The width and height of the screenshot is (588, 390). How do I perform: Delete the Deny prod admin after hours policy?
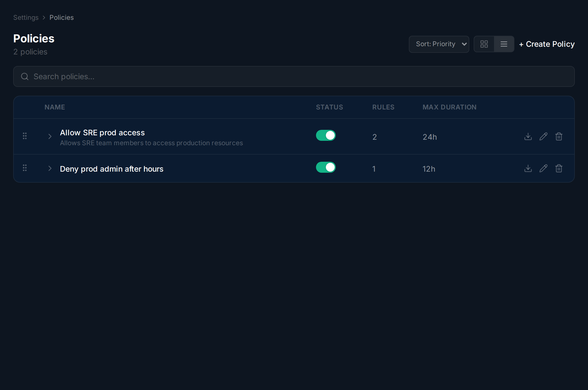click(x=559, y=168)
